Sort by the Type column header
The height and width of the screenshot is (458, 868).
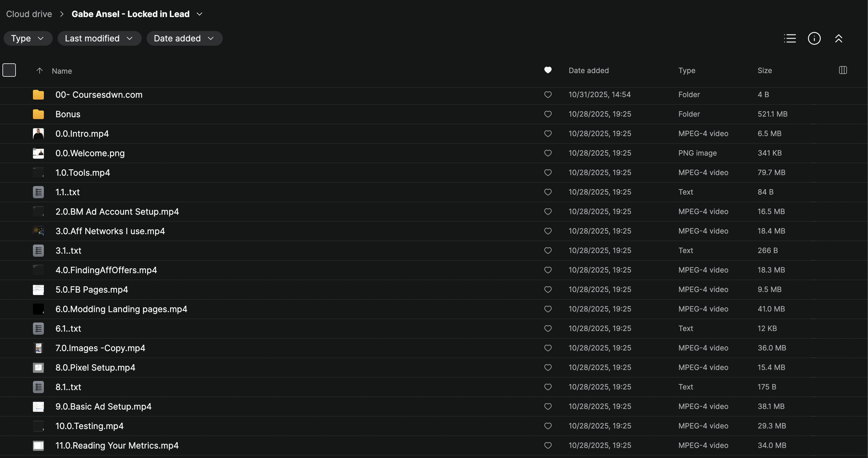coord(686,71)
